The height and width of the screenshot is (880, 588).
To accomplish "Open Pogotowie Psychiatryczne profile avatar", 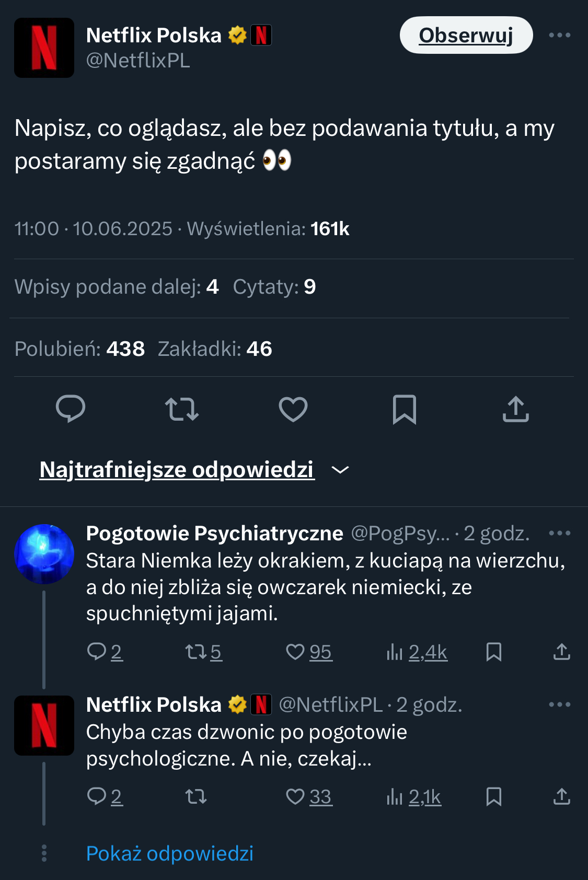I will [44, 554].
